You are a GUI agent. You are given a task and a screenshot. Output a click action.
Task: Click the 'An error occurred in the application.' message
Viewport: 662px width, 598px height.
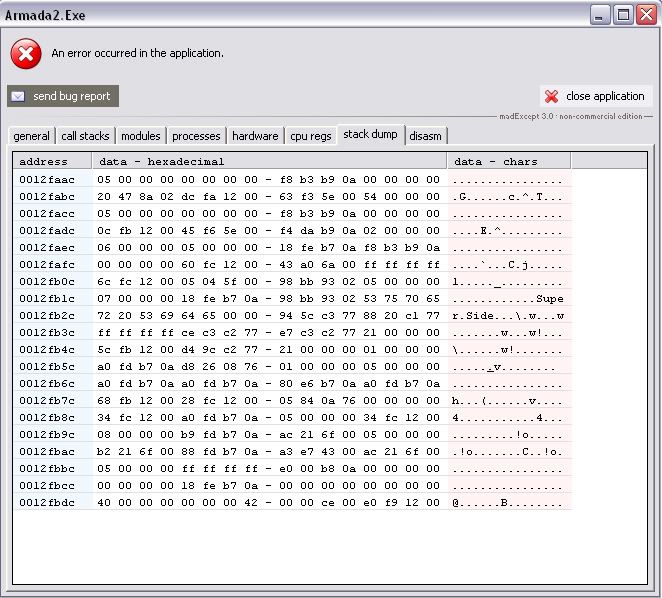[x=138, y=53]
